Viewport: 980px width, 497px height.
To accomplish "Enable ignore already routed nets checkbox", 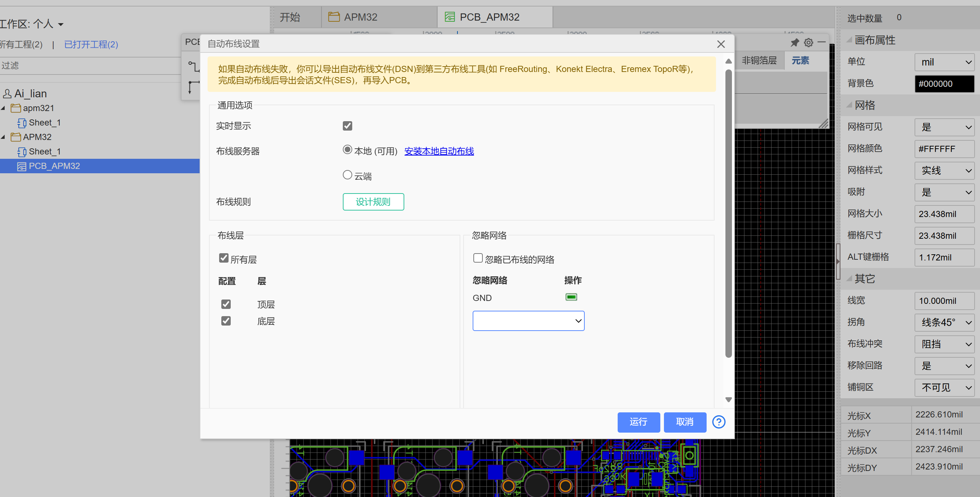I will [477, 258].
